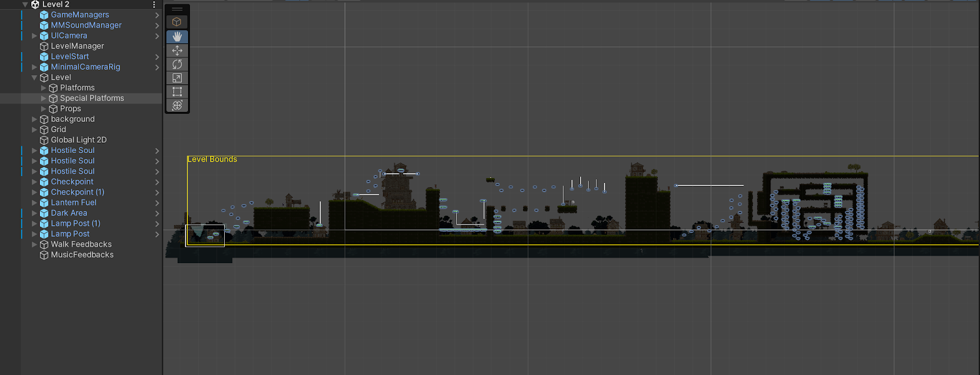Select the combined Transform tool
The height and width of the screenshot is (375, 980).
[177, 105]
